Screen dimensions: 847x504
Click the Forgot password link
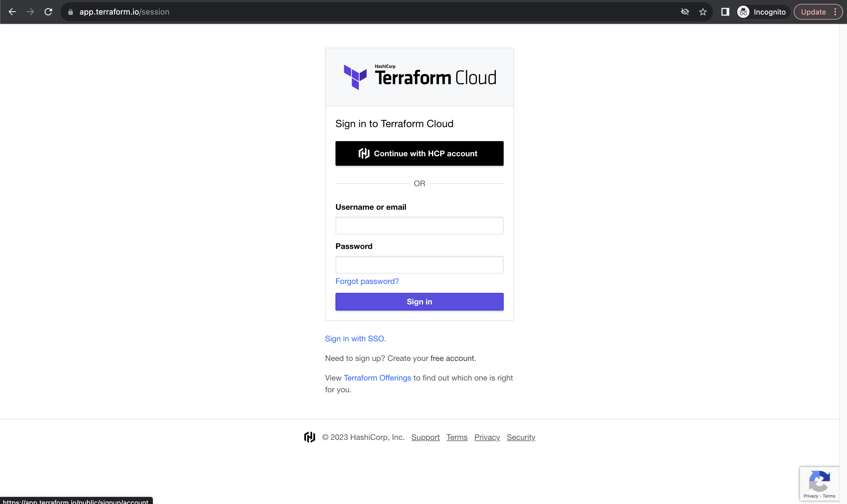(367, 281)
